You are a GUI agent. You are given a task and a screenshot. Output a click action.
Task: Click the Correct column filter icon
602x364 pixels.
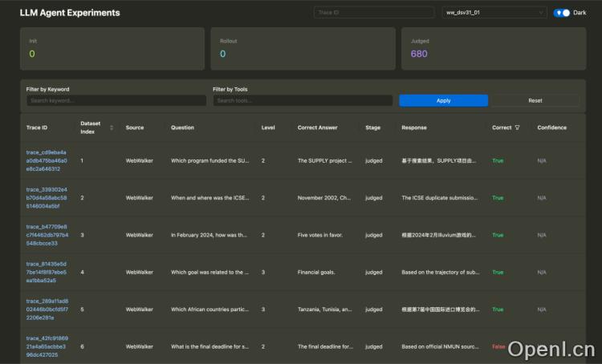[518, 127]
